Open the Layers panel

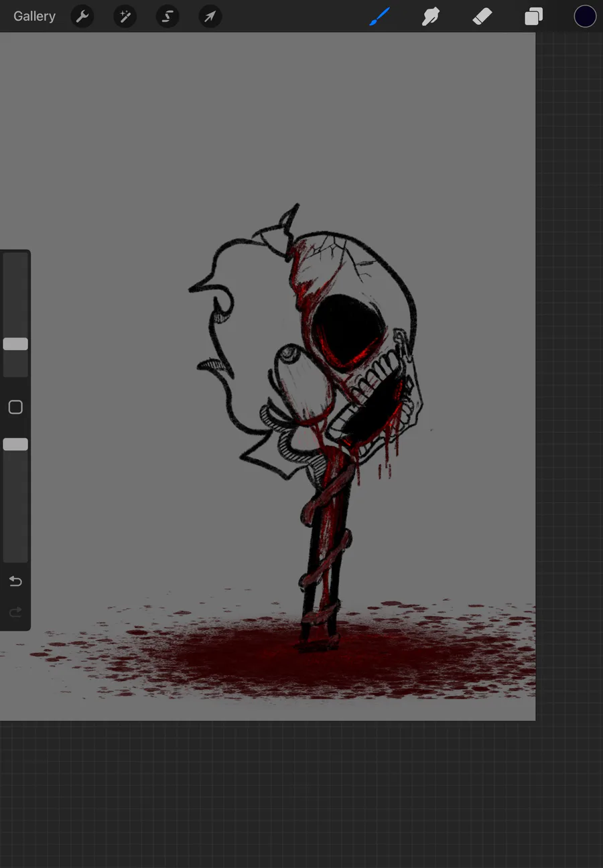534,16
